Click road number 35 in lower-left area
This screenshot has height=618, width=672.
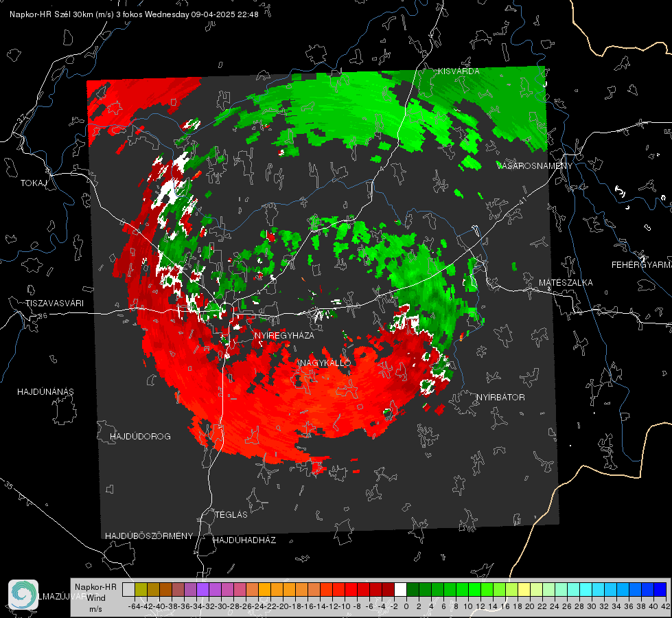click(x=8, y=485)
